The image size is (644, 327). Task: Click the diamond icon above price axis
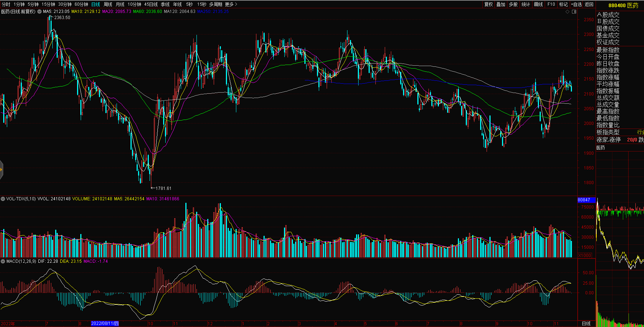[x=568, y=12]
